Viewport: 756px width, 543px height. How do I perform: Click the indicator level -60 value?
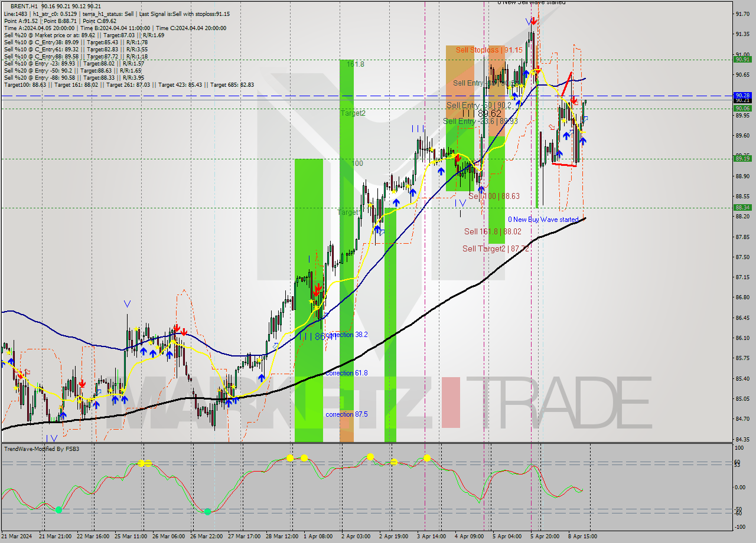738,513
